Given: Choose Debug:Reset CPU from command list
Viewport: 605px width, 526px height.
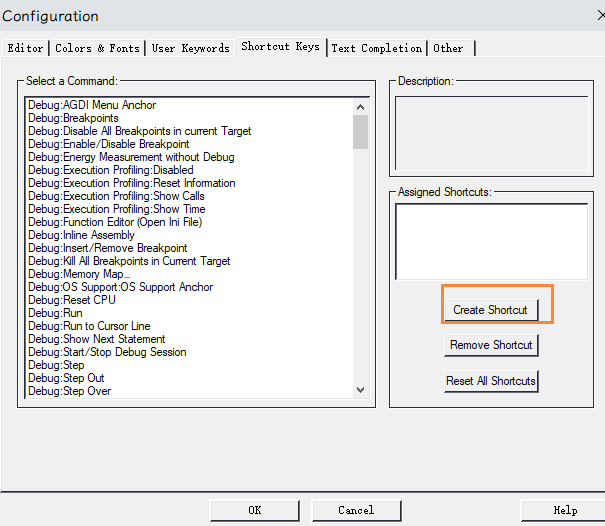Looking at the screenshot, I should coord(73,300).
